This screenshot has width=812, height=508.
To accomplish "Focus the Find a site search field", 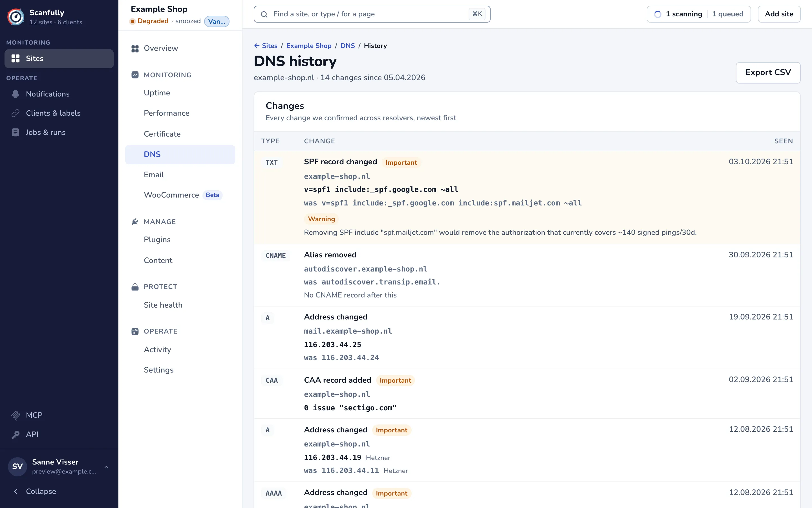I will coord(372,14).
